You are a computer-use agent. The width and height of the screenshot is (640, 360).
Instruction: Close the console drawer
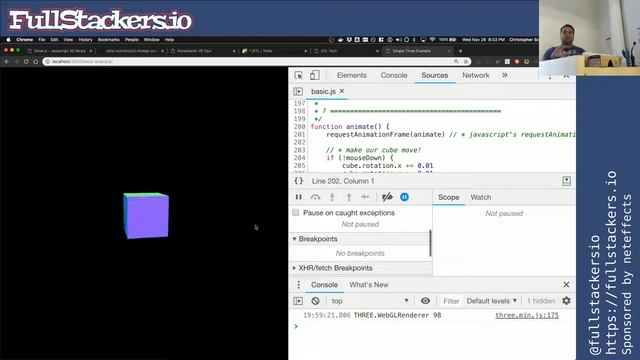[x=566, y=284]
